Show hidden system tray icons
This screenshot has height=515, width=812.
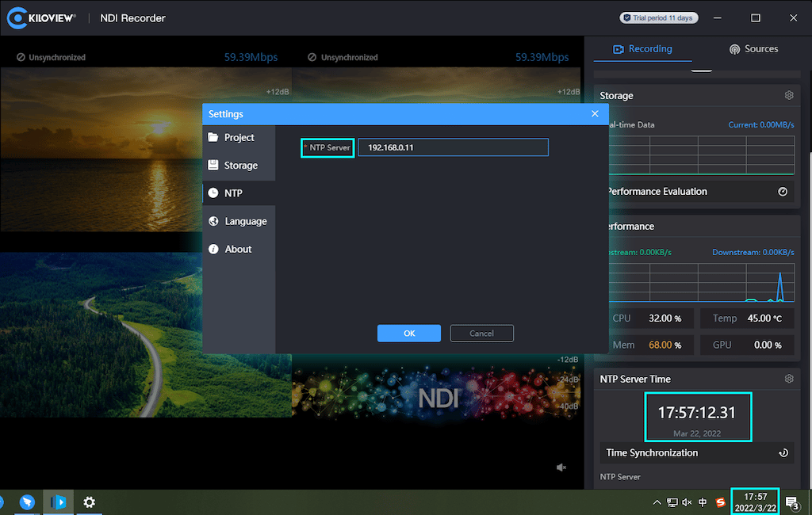click(657, 502)
